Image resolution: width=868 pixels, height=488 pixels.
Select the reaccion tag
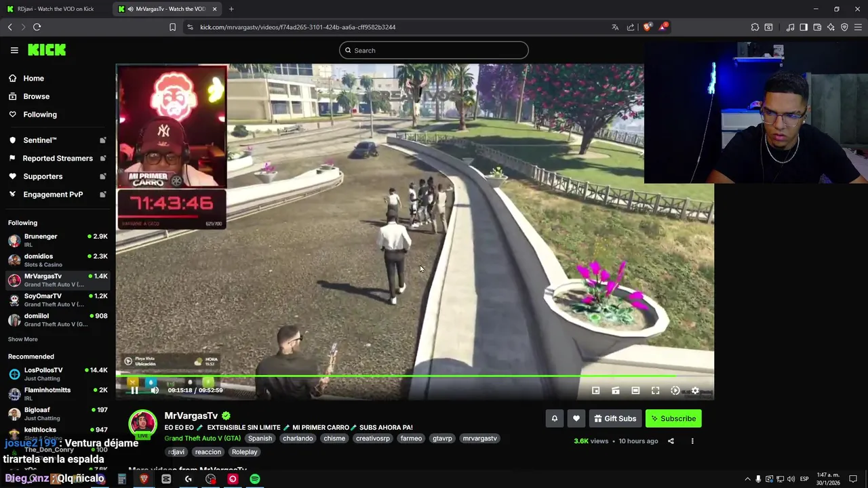[208, 452]
